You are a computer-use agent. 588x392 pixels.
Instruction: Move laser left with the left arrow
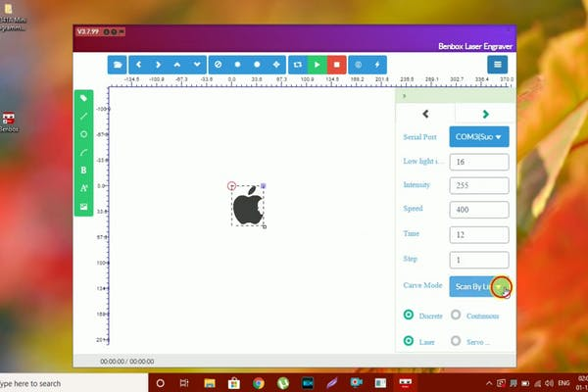(x=138, y=65)
